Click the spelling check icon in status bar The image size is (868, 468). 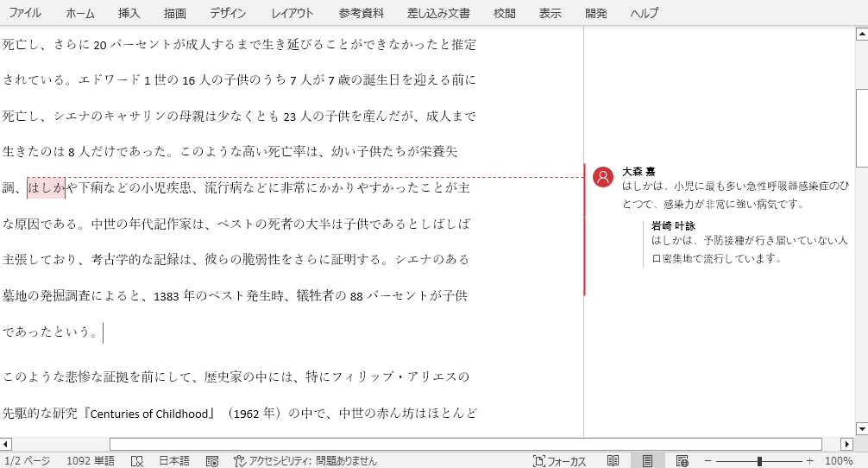point(137,461)
